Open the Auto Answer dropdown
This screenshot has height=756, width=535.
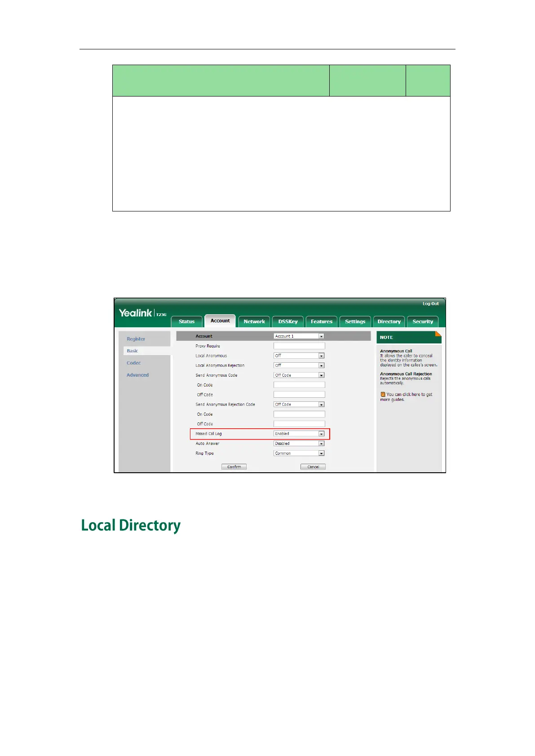point(299,444)
